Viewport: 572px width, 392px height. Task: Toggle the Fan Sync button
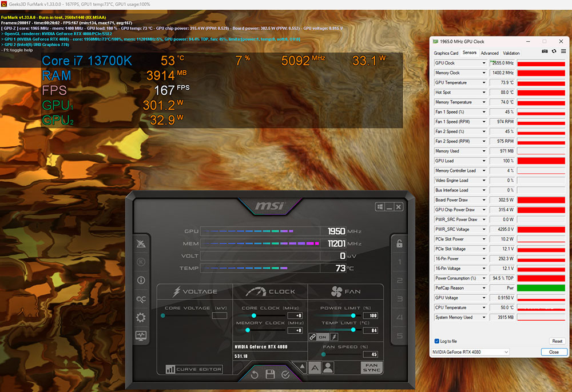(372, 367)
